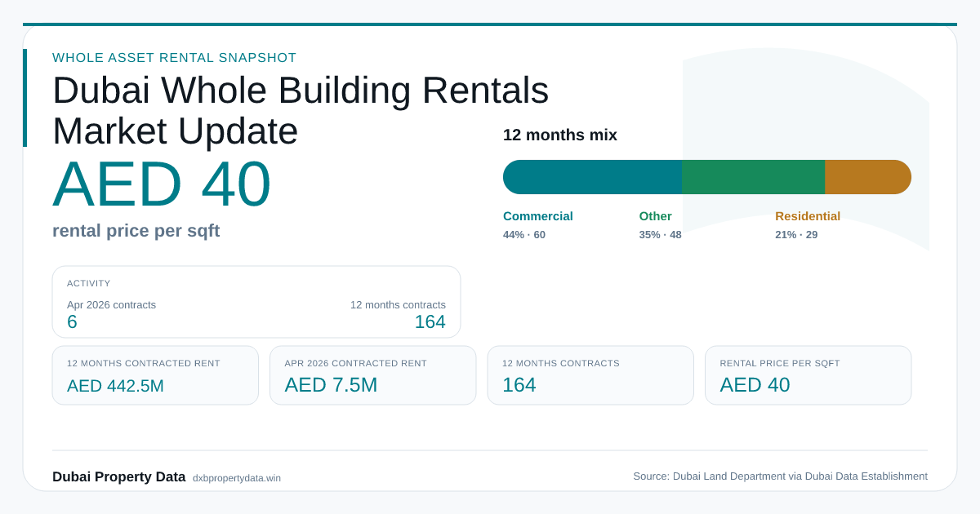
Task: Select the Commercial legend label
Action: tap(538, 216)
